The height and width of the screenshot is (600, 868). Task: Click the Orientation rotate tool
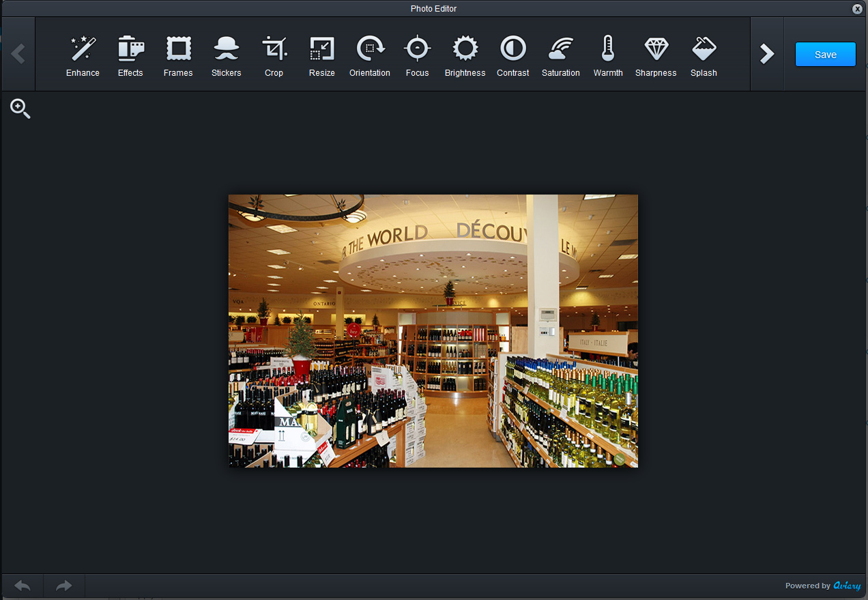pos(370,55)
